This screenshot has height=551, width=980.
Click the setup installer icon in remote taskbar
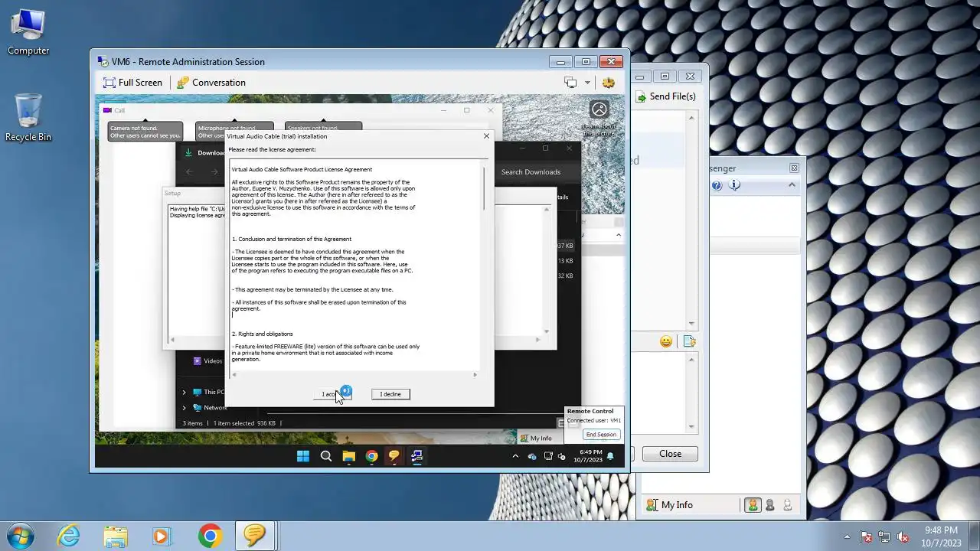click(x=416, y=456)
